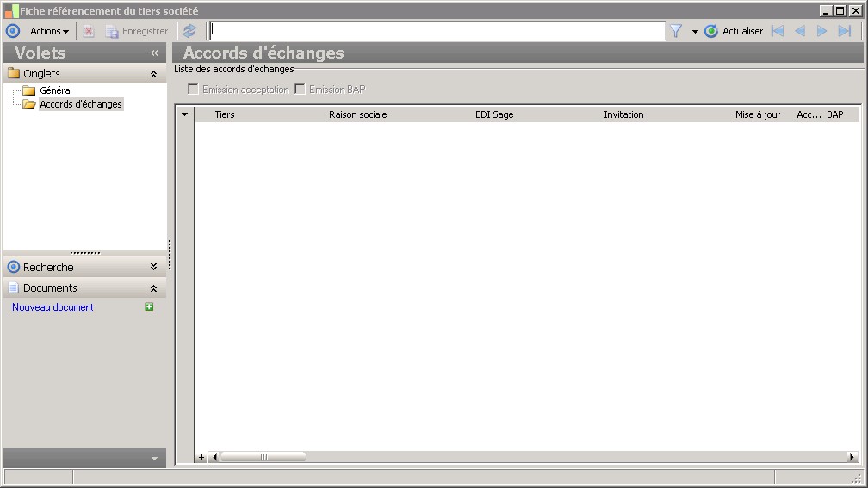Click the Actualiser button
The width and height of the screenshot is (868, 488).
click(x=734, y=31)
